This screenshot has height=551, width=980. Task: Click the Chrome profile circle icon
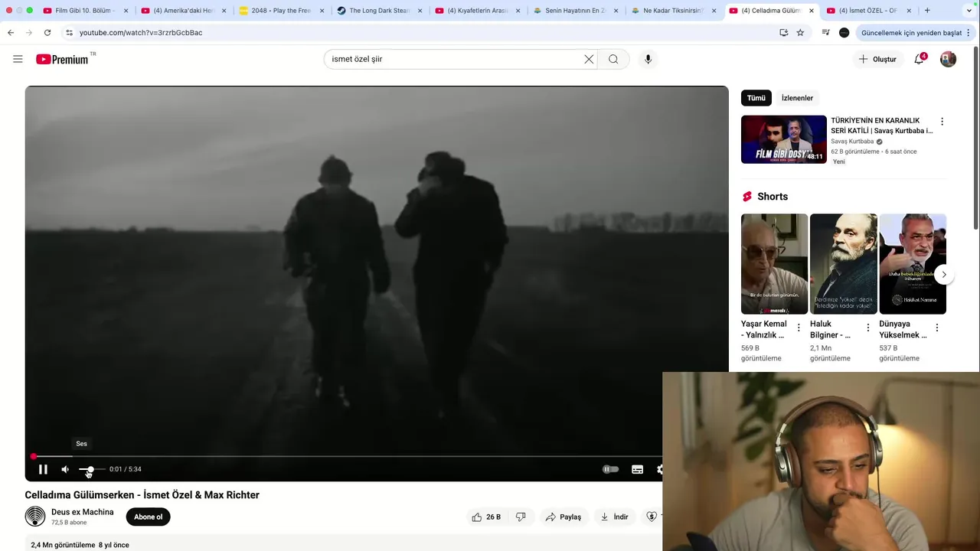click(x=844, y=33)
